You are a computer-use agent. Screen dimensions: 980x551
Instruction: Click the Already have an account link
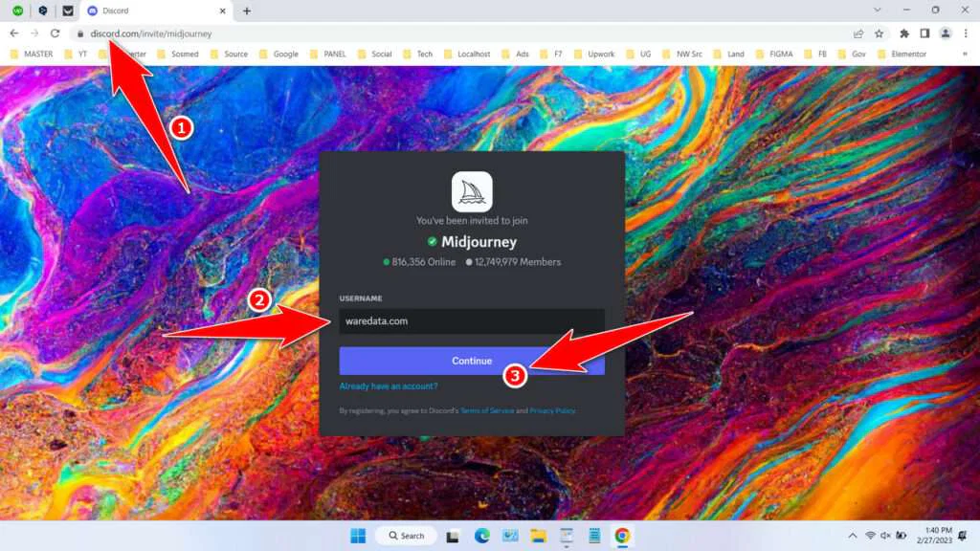pos(389,386)
